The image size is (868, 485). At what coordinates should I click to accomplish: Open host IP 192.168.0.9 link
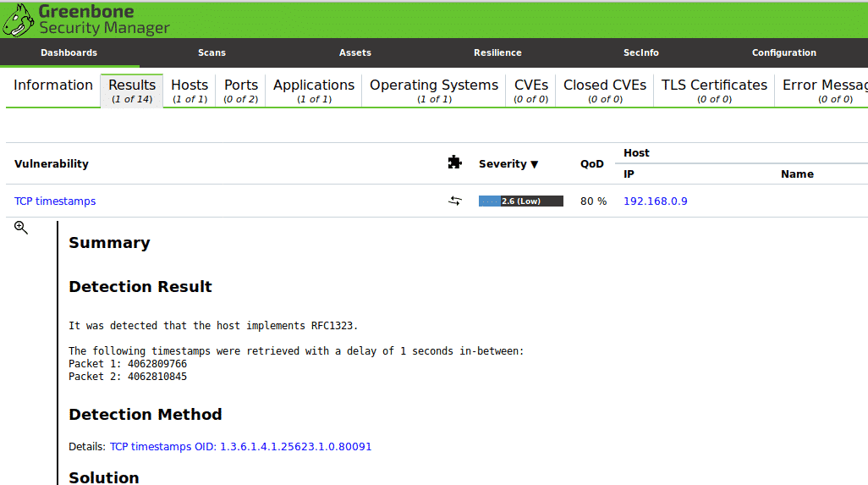[x=655, y=201]
